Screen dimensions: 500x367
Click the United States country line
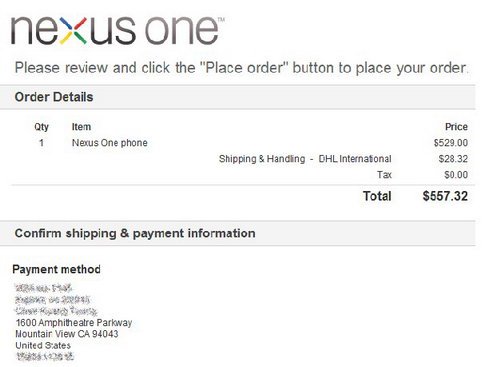[43, 345]
